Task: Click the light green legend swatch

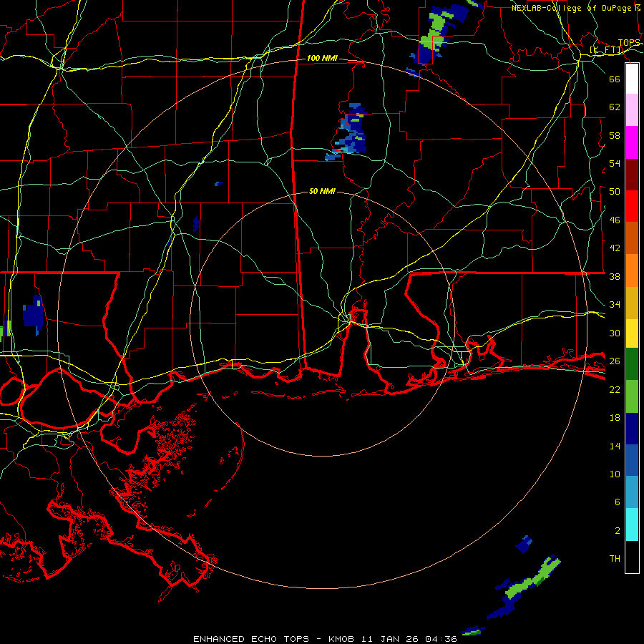Action: coord(632,396)
